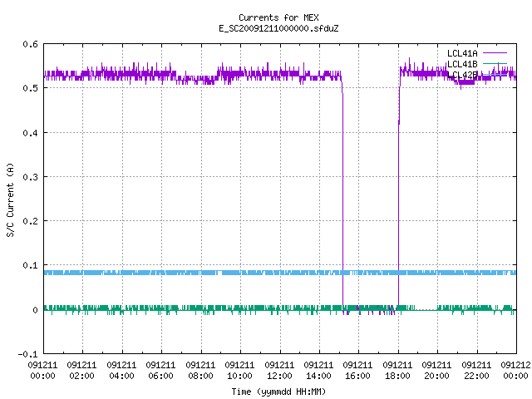This screenshot has height=399, width=532.
Task: Click the purple LCL41A falling edge after 15:00
Action: 342,197
